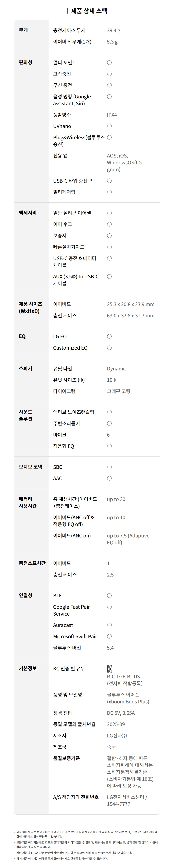Click the 블루투스 버전 5.4 value
The image size is (174, 868).
click(x=110, y=648)
